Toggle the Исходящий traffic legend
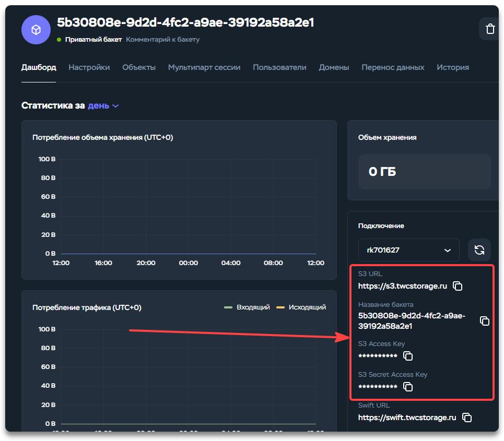This screenshot has height=441, width=504. point(301,307)
